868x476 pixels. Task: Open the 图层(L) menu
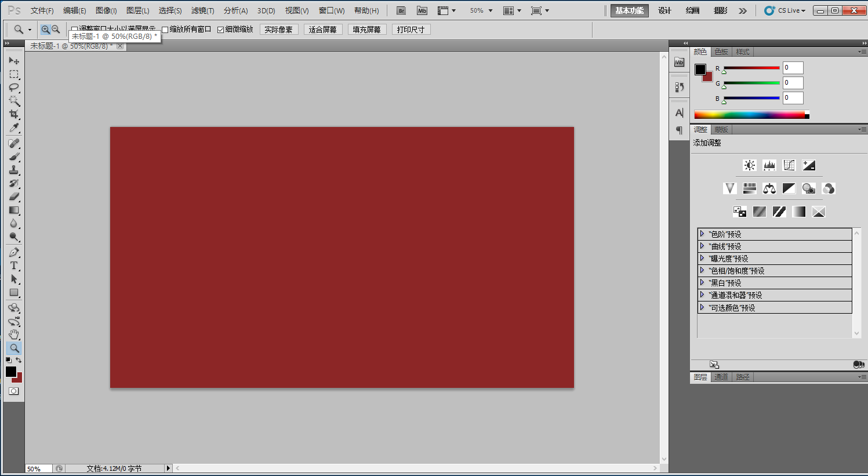point(137,10)
